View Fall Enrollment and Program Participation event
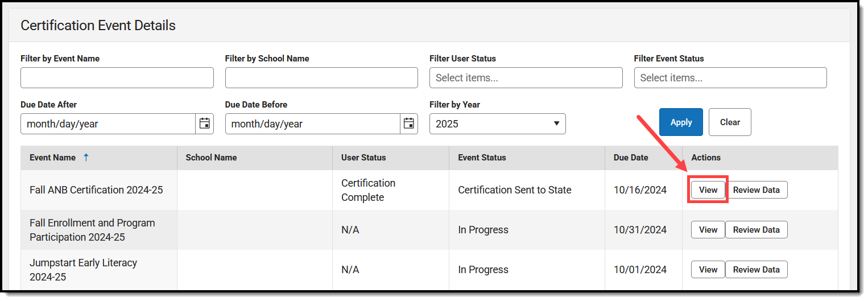 (x=708, y=230)
